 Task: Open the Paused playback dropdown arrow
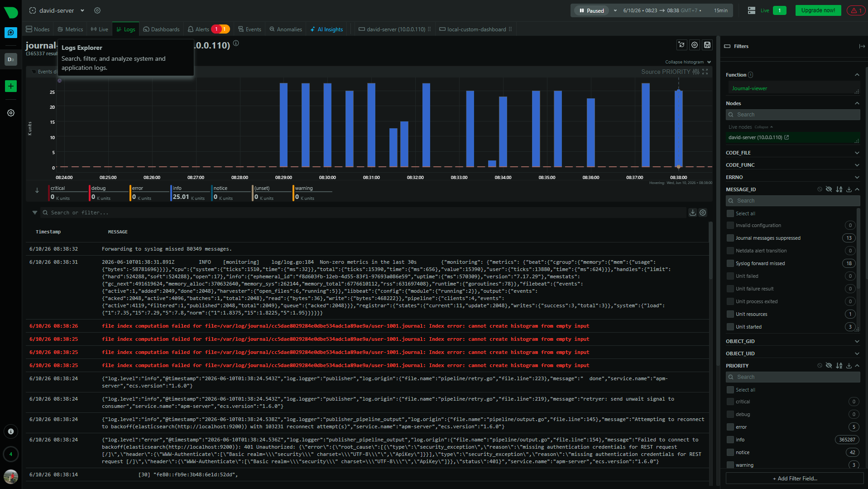click(x=615, y=10)
